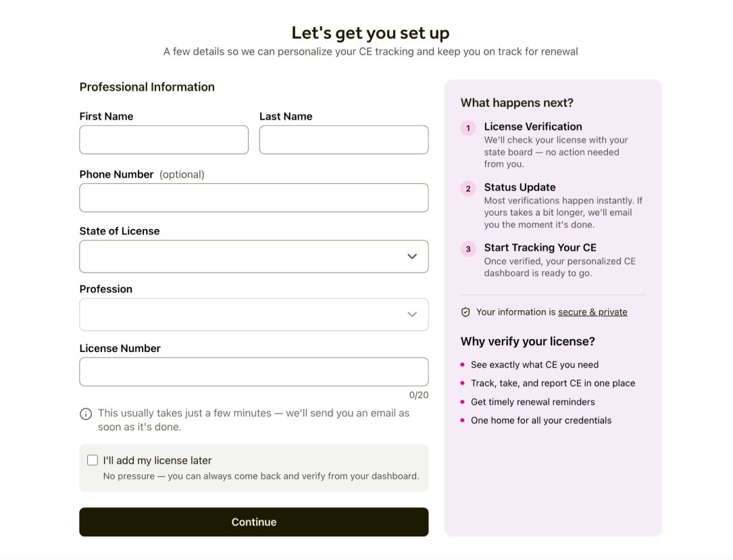
Task: Click the 0/20 character counter
Action: pos(419,395)
